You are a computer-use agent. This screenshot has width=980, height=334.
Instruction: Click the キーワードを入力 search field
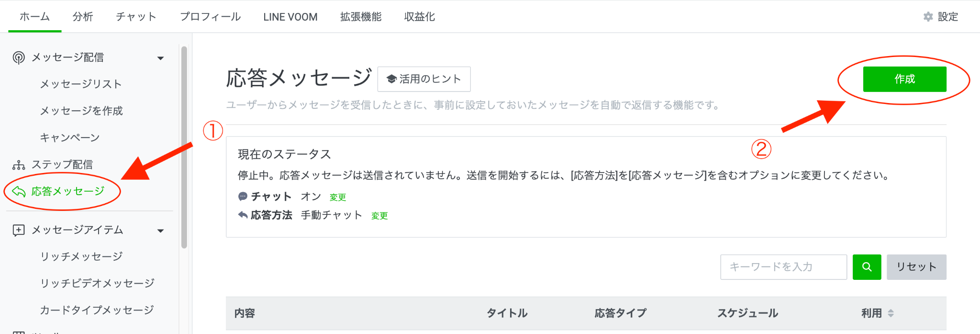pyautogui.click(x=783, y=267)
